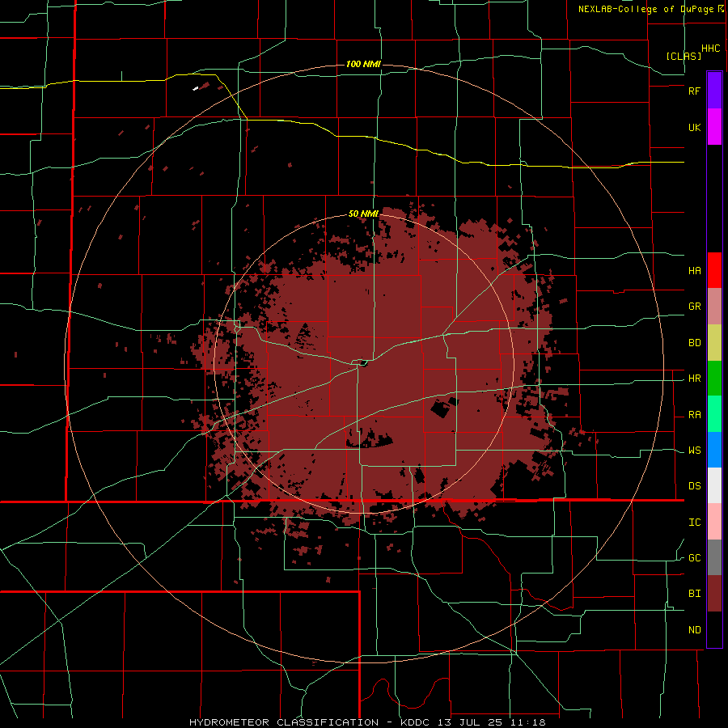Click the yellow BD legend swatch
This screenshot has height=728, width=728.
point(714,343)
